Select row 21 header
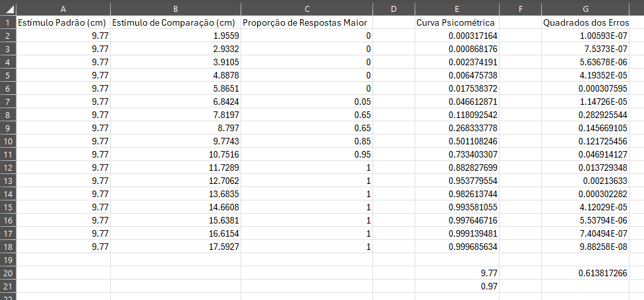This screenshot has height=300, width=644. click(8, 286)
